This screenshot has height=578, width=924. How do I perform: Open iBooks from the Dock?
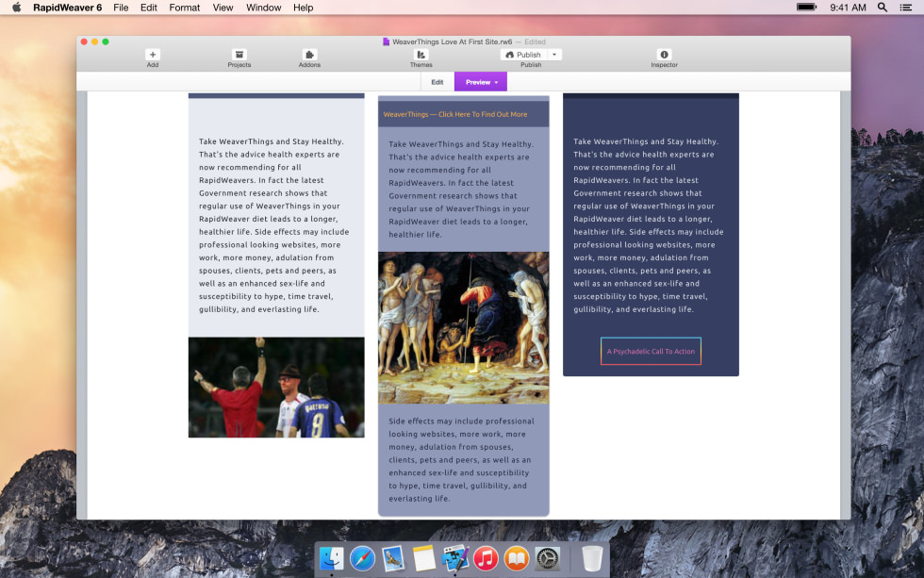click(x=517, y=558)
